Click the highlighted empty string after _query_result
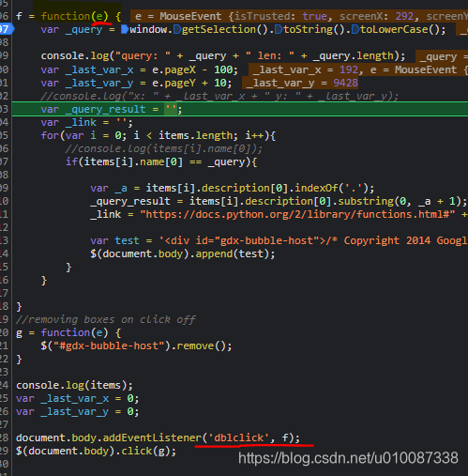This screenshot has width=468, height=476. [171, 109]
